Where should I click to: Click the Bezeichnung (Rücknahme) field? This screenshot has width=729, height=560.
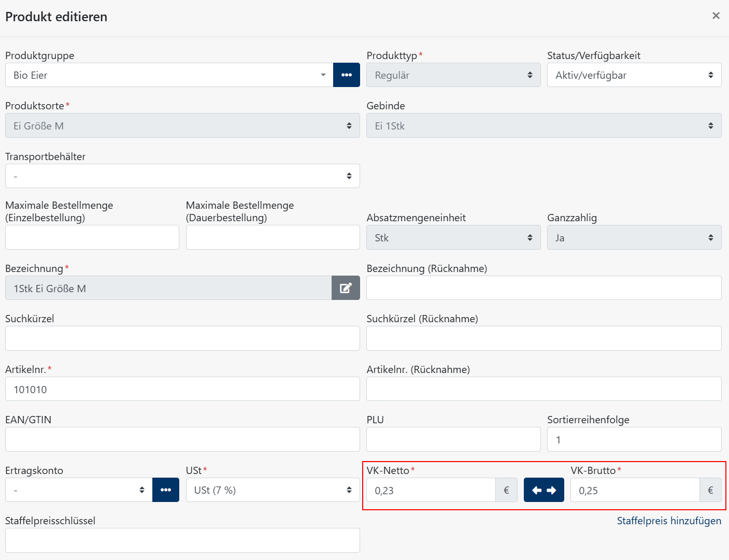click(x=544, y=288)
